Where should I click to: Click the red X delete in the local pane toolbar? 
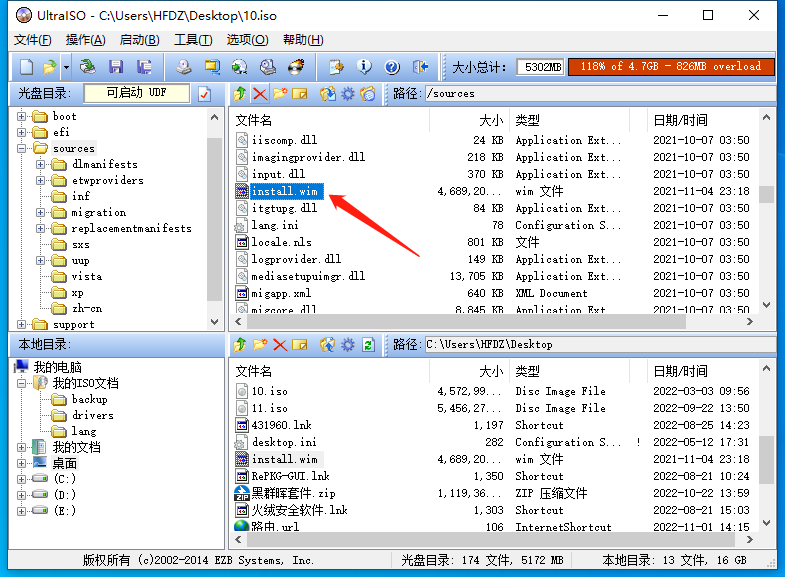point(280,345)
